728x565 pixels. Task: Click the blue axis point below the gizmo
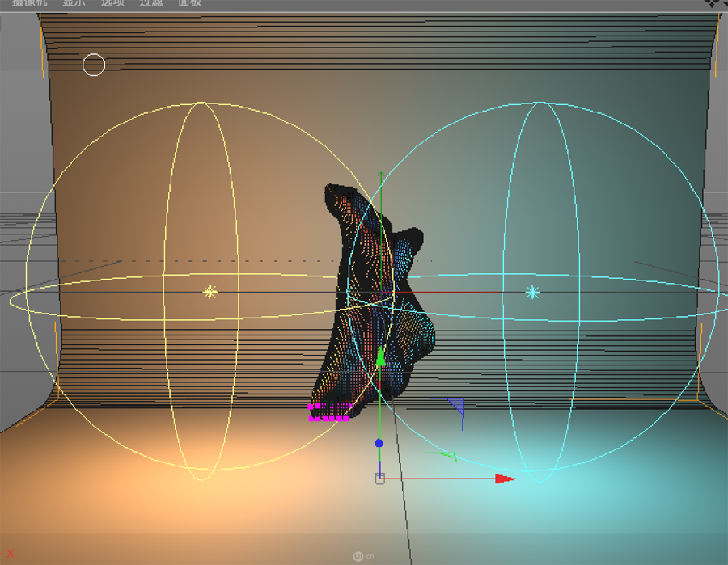[x=379, y=442]
